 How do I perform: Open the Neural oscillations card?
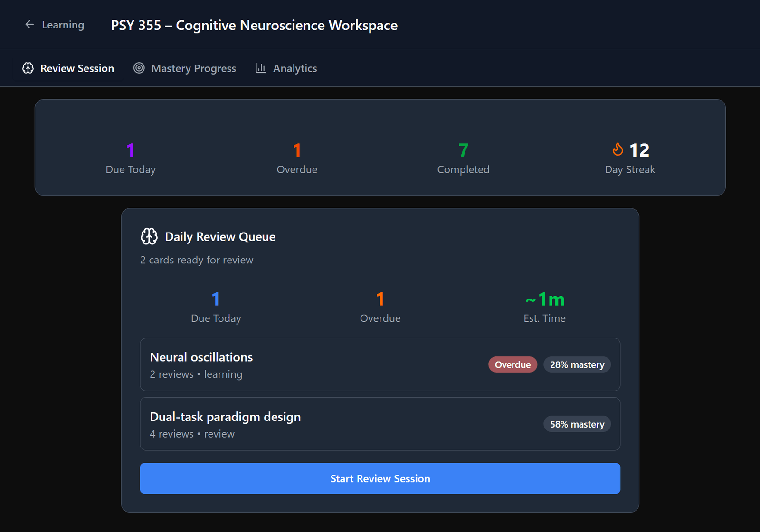(x=380, y=364)
